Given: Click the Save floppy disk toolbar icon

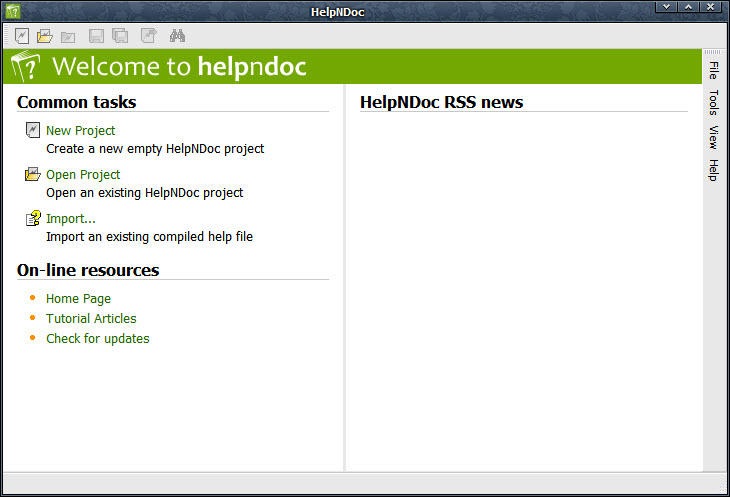Looking at the screenshot, I should 97,36.
